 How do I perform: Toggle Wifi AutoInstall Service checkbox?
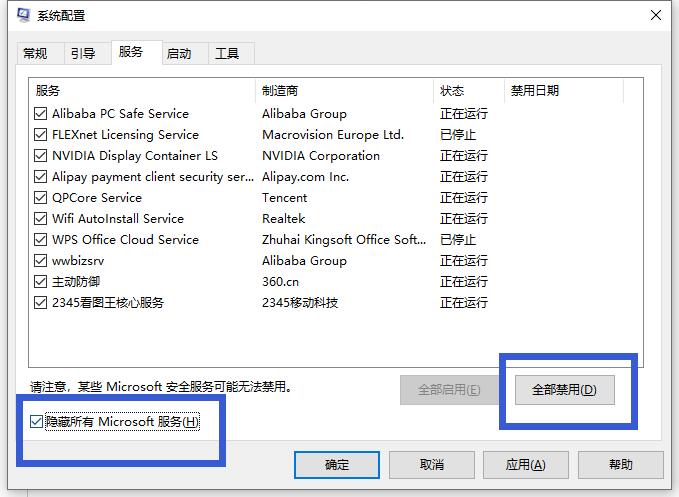pos(40,219)
